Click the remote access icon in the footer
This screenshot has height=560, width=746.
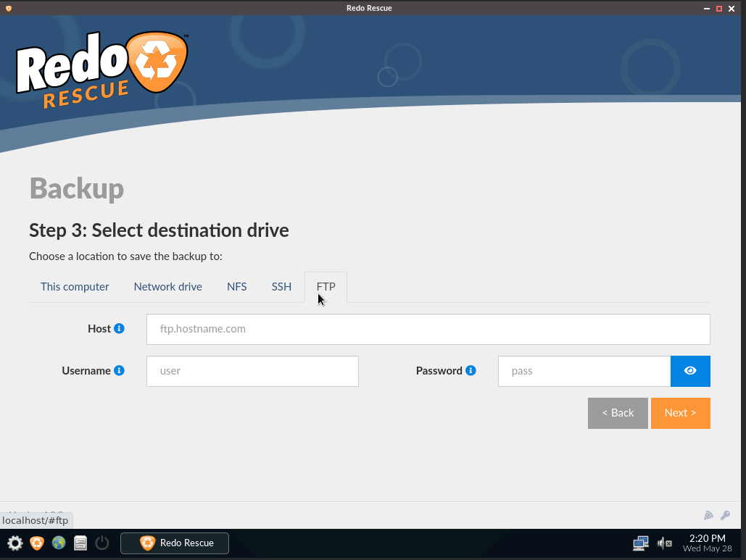(708, 515)
